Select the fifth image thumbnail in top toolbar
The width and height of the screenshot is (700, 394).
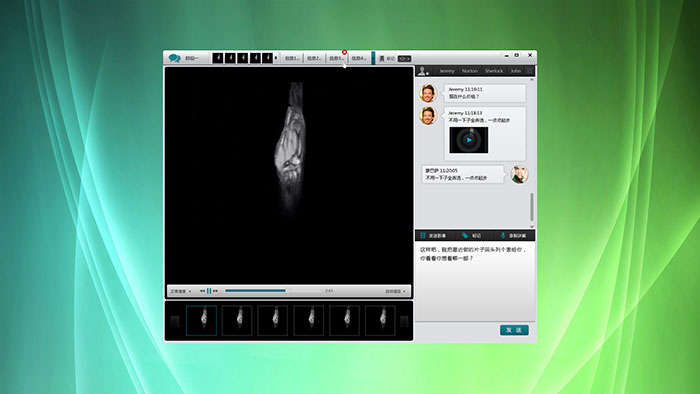[267, 58]
